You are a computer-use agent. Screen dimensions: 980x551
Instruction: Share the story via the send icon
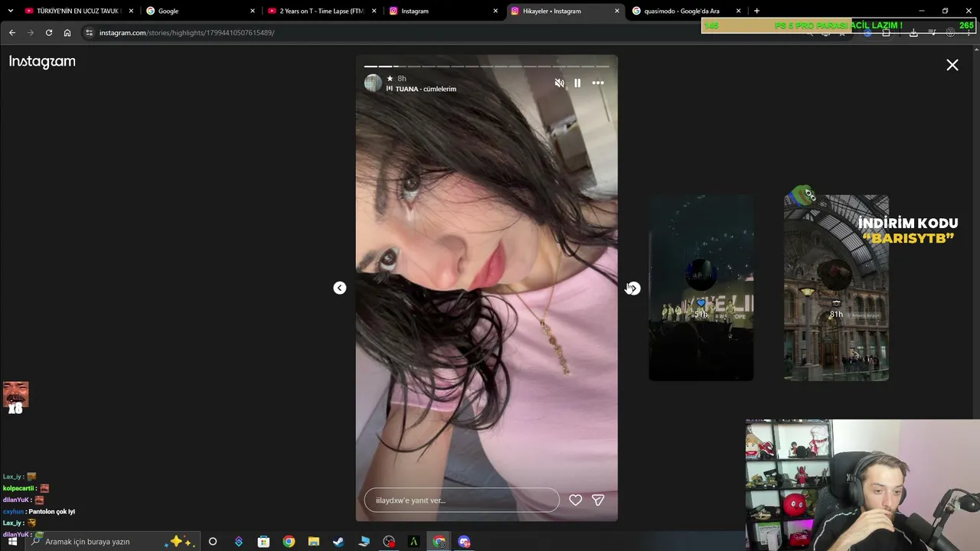598,500
